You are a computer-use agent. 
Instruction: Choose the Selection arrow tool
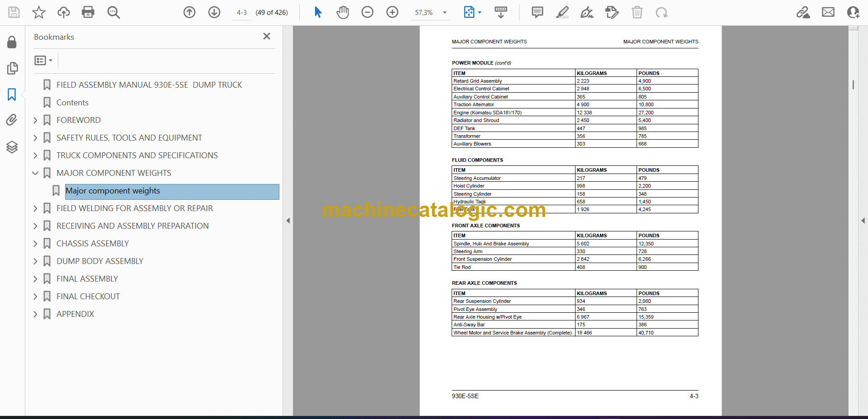tap(318, 12)
